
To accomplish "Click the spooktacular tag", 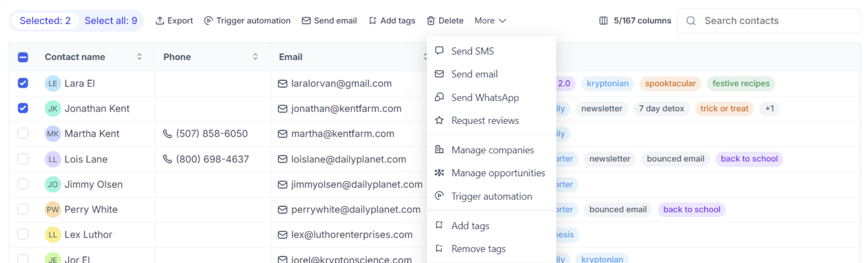I will coord(670,83).
